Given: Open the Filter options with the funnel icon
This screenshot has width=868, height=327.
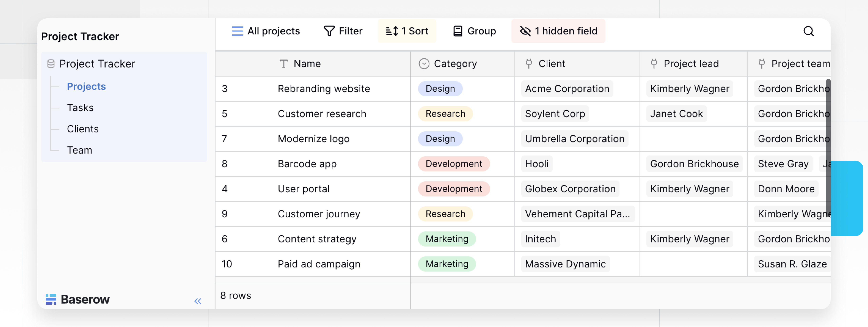Looking at the screenshot, I should pos(329,31).
